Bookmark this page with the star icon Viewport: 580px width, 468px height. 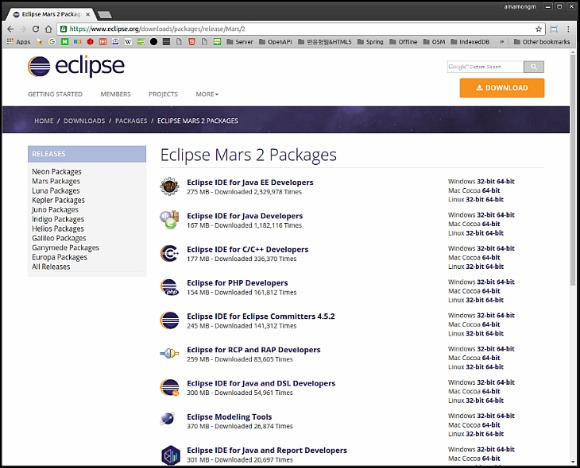click(x=539, y=29)
